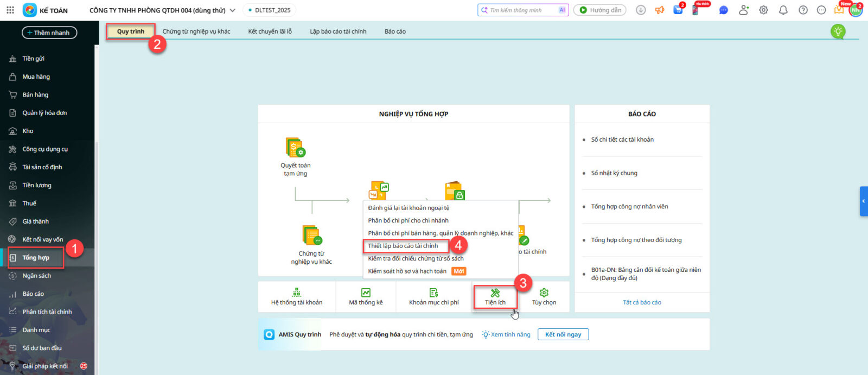Switch to the Quy trình tab
The height and width of the screenshot is (375, 868).
tap(131, 31)
